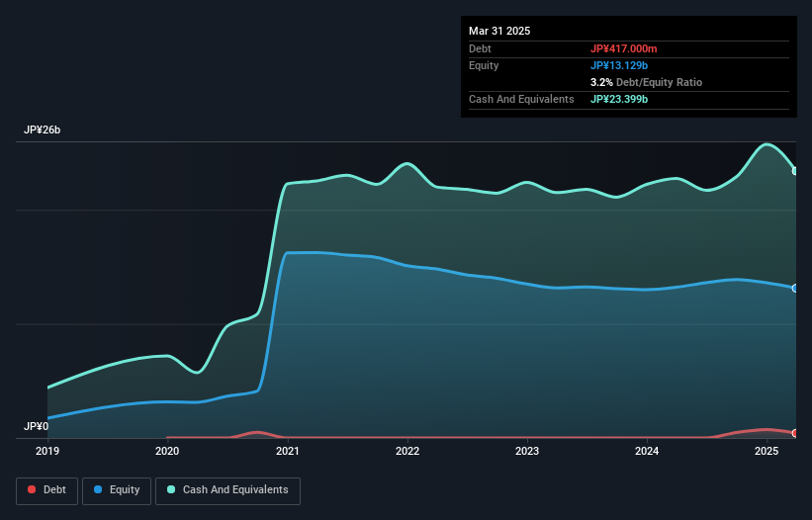The width and height of the screenshot is (812, 520).
Task: Select the Debt line endpoint marker at Mar 2025
Action: tap(795, 433)
